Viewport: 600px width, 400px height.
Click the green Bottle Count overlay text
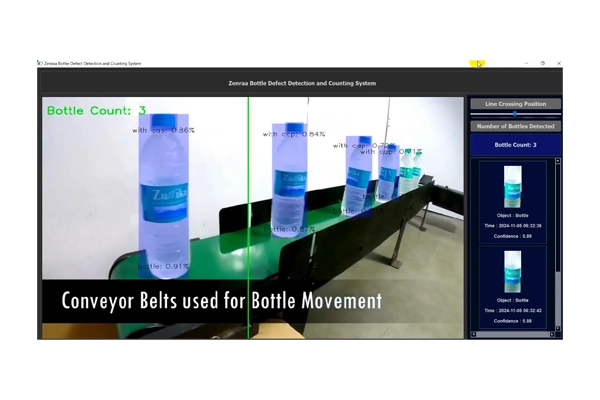point(97,110)
